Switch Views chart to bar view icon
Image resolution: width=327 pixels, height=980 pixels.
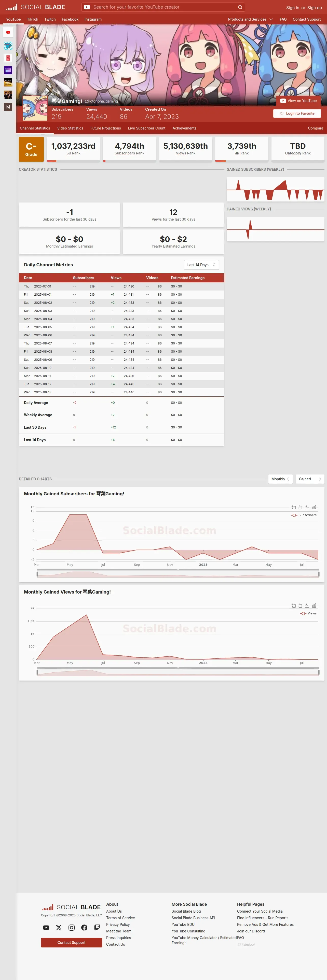[314, 606]
